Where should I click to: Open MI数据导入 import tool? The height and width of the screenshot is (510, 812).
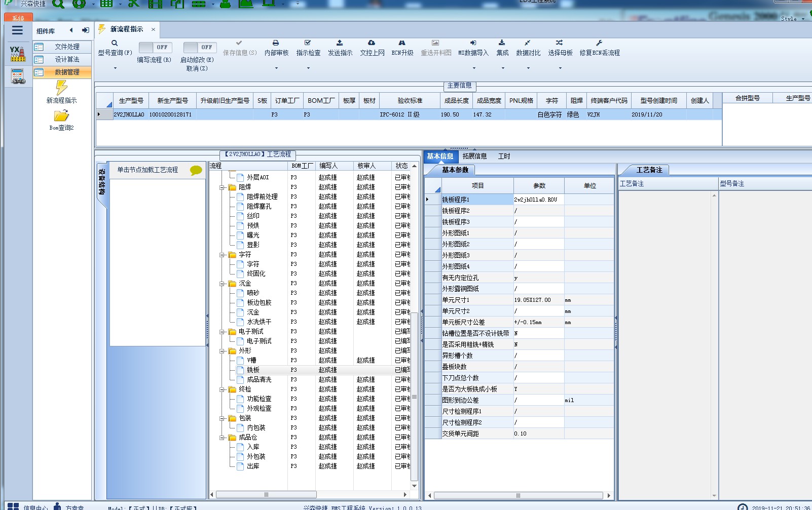click(x=473, y=43)
